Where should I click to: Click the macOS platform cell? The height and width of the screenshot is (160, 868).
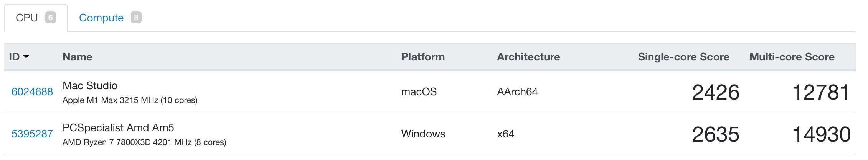point(419,92)
